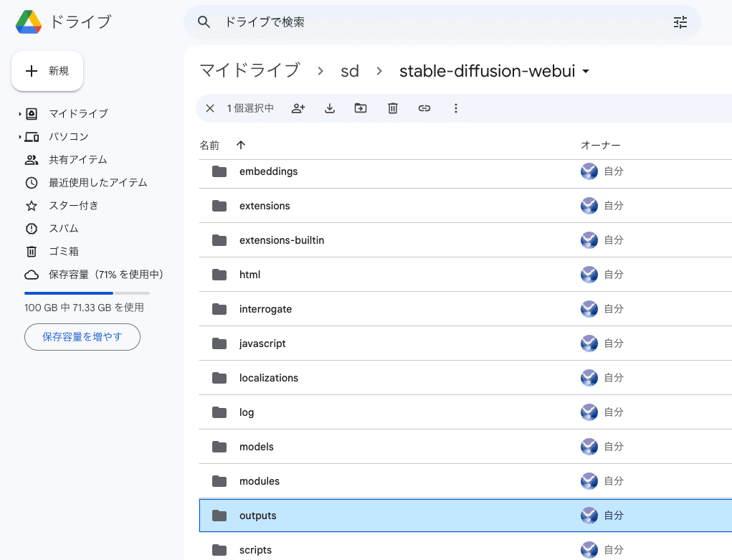Click the storage usage progress bar
Screen dimensions: 732x560
[x=87, y=293]
